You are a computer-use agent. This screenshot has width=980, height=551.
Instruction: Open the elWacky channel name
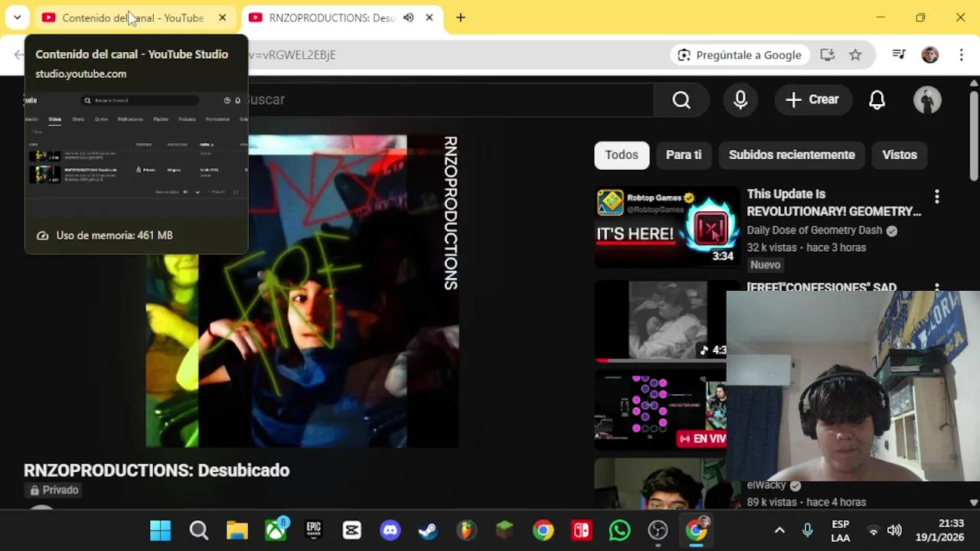[x=766, y=485]
